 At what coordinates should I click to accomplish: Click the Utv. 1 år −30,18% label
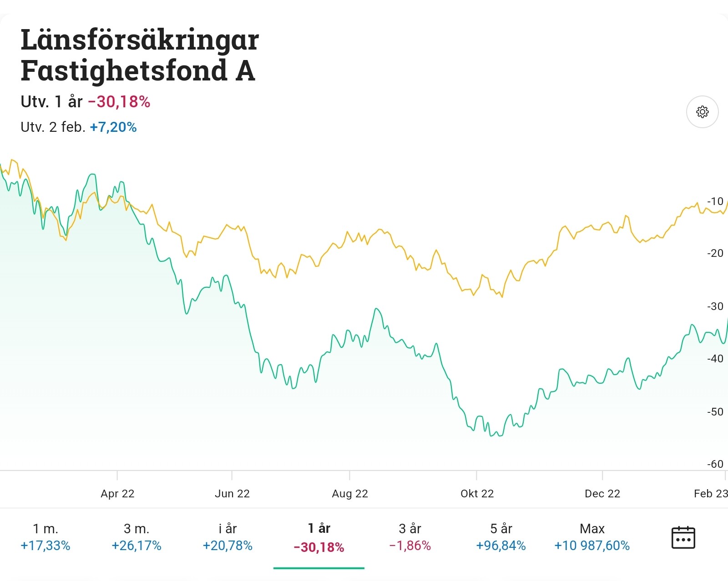(x=86, y=101)
